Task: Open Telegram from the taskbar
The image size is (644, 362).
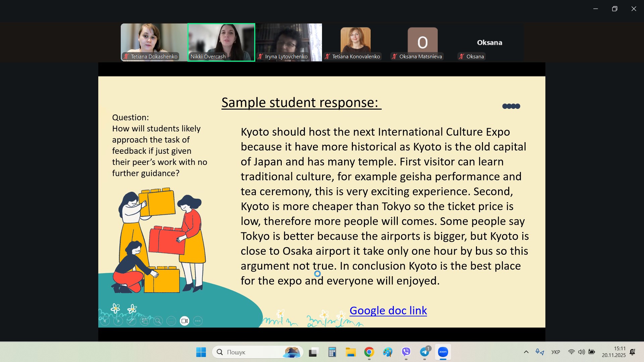Action: click(x=425, y=352)
